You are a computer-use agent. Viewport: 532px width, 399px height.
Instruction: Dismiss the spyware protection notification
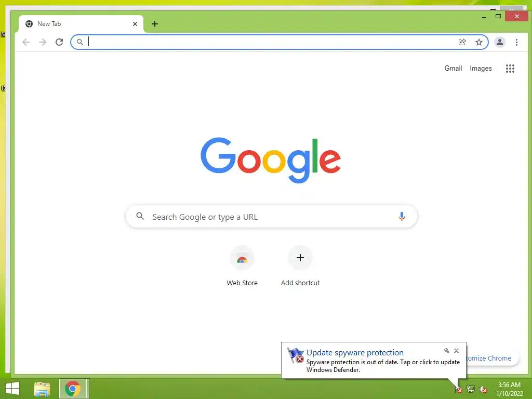pos(456,351)
